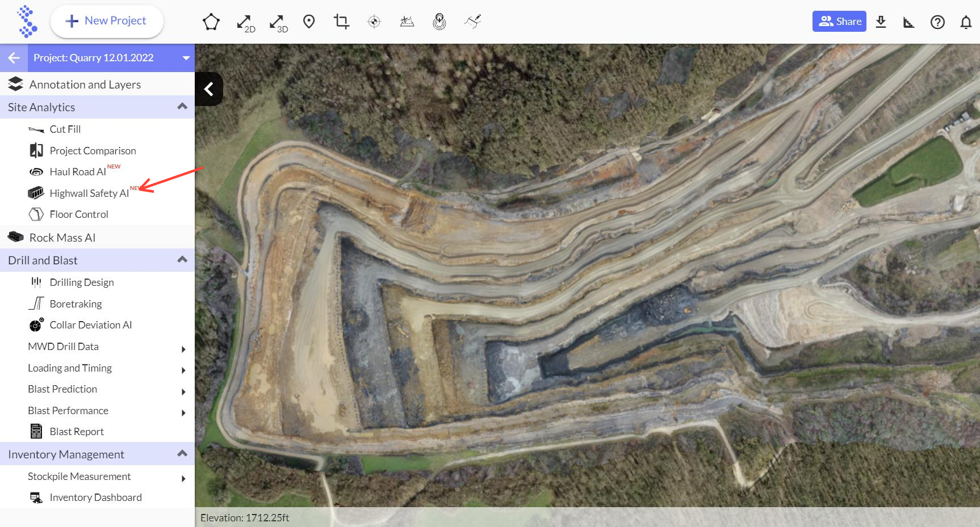Image resolution: width=980 pixels, height=527 pixels.
Task: Select the polygon drawing tool
Action: pyautogui.click(x=211, y=22)
